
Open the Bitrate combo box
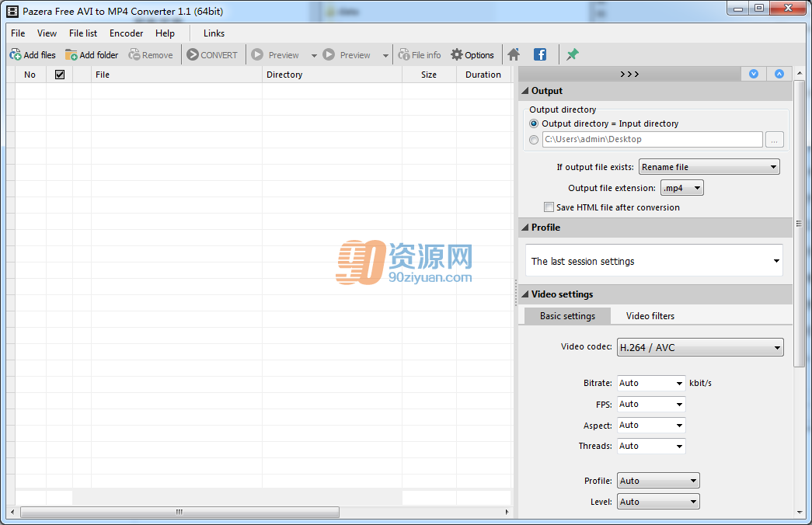[651, 383]
